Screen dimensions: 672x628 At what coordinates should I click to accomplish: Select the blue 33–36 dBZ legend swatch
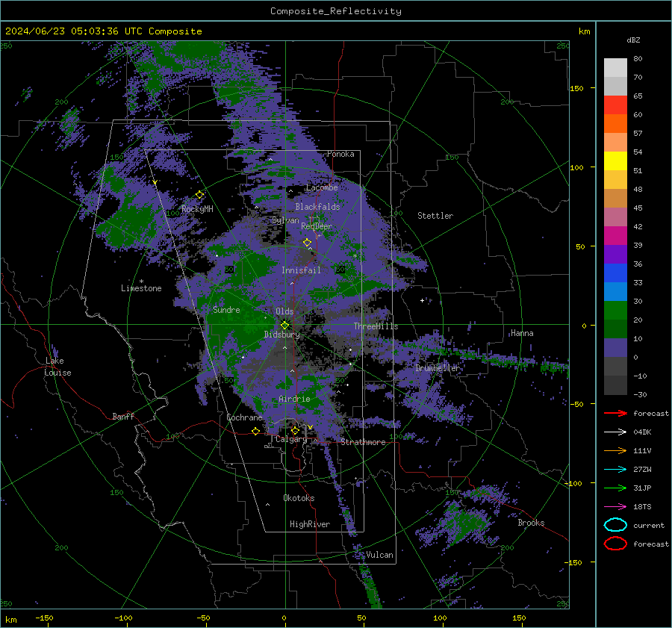point(615,273)
